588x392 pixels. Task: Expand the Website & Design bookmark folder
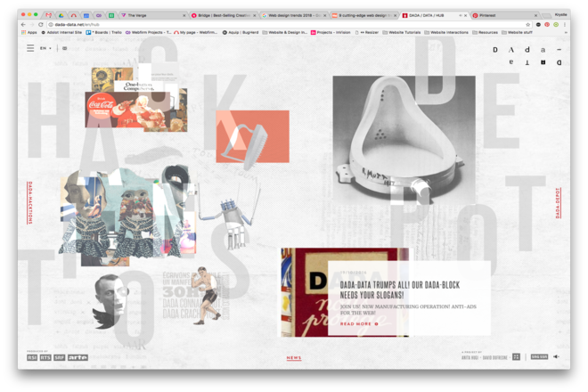pyautogui.click(x=284, y=32)
